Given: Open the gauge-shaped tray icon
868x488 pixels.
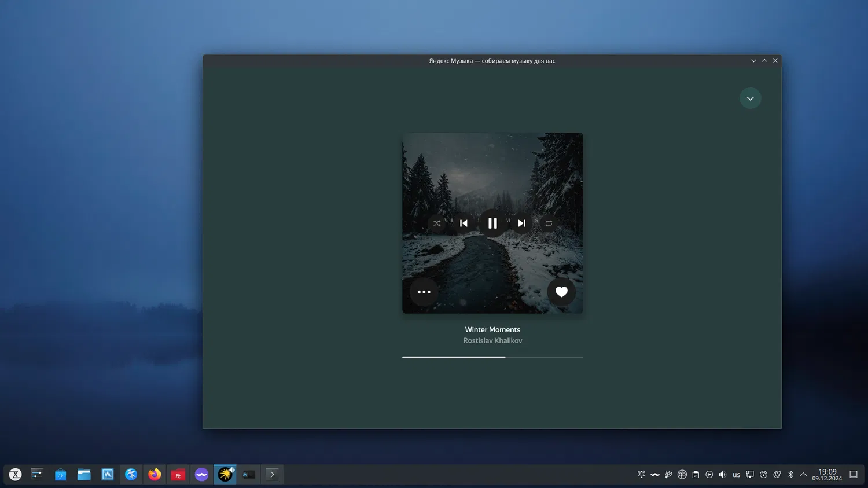Looking at the screenshot, I should point(763,475).
